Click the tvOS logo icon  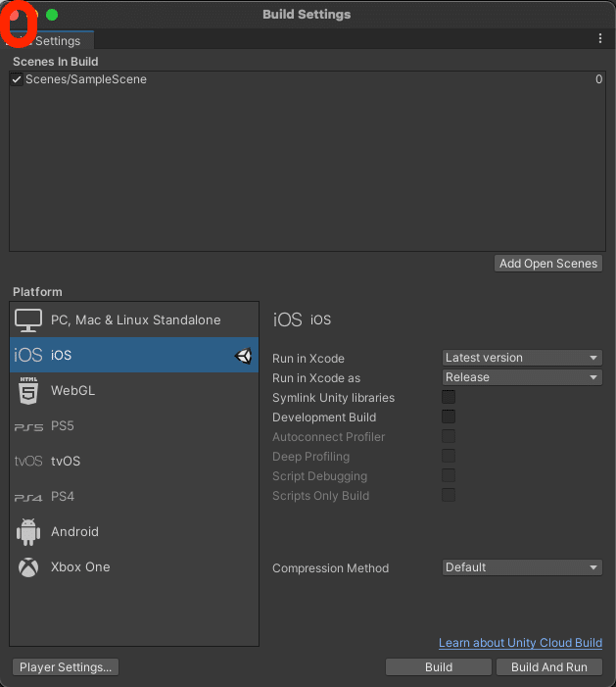pos(28,461)
